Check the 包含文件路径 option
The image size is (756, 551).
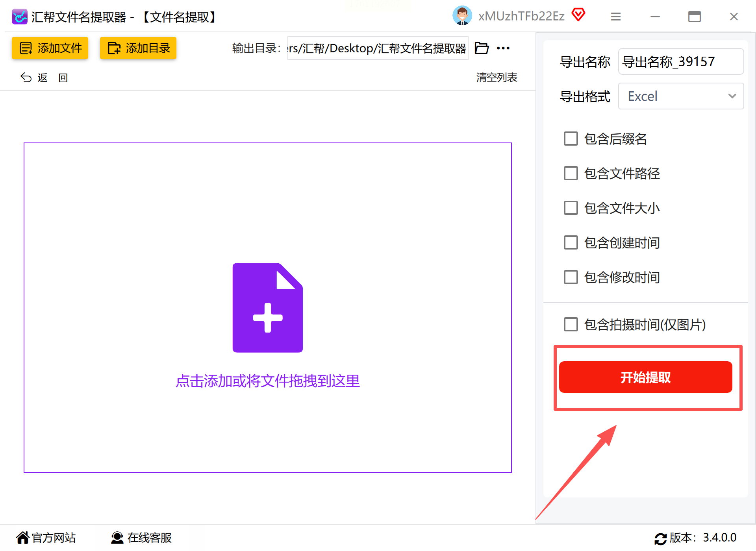(571, 173)
